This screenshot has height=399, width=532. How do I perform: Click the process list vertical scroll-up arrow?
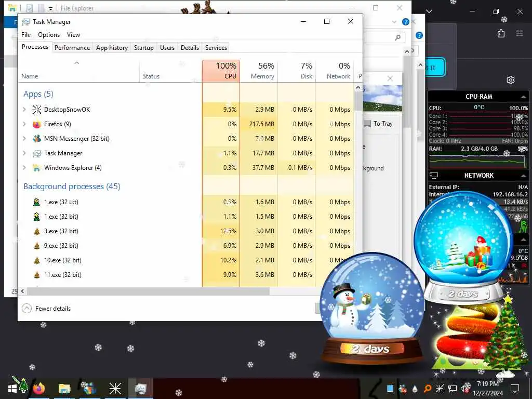(358, 88)
